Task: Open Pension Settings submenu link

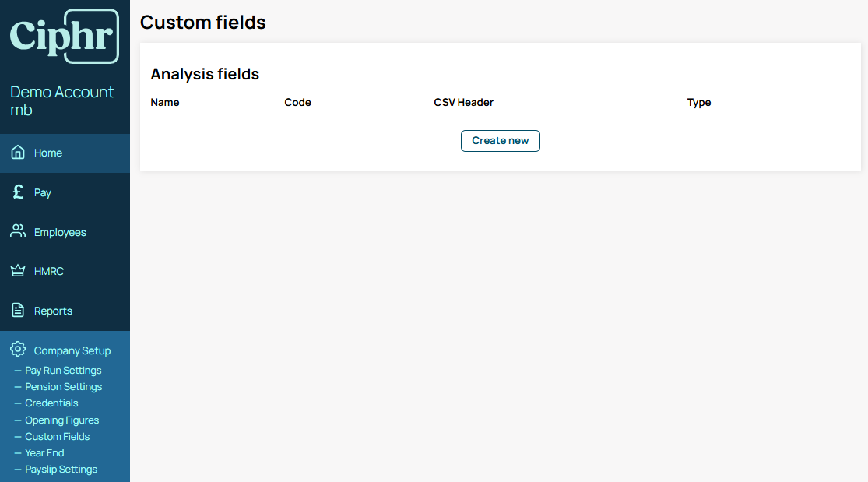Action: (x=63, y=387)
